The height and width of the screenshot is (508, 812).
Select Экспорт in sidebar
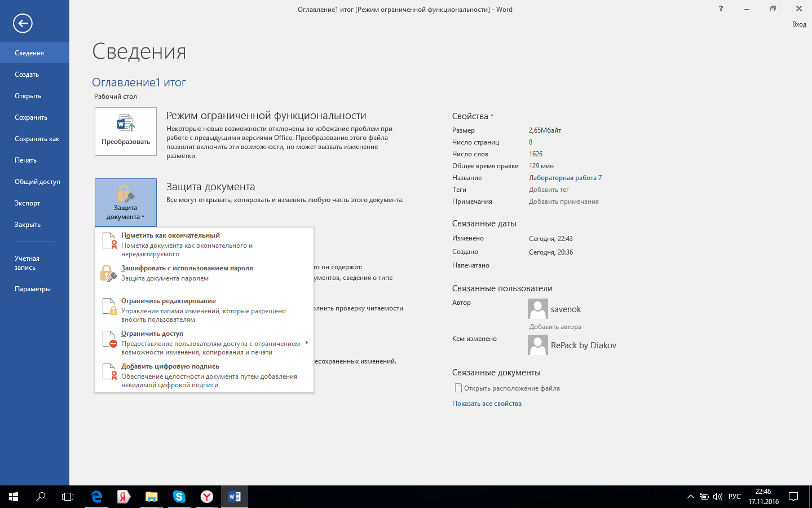coord(34,203)
